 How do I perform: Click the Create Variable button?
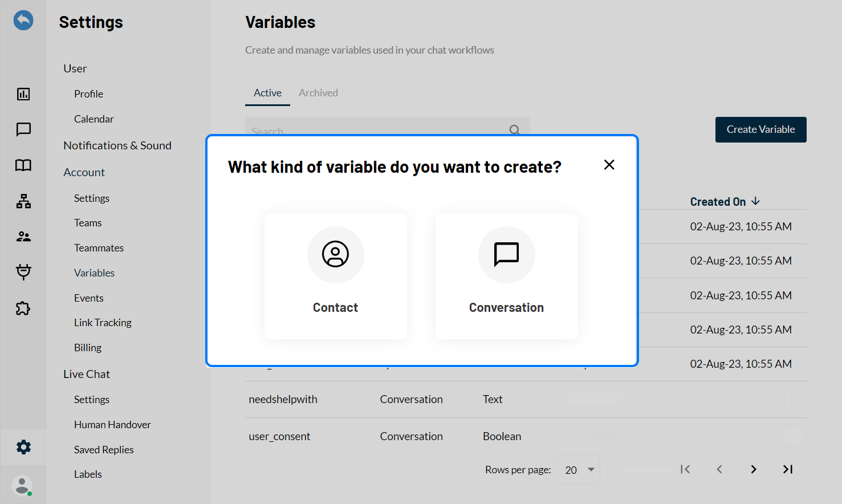click(761, 129)
